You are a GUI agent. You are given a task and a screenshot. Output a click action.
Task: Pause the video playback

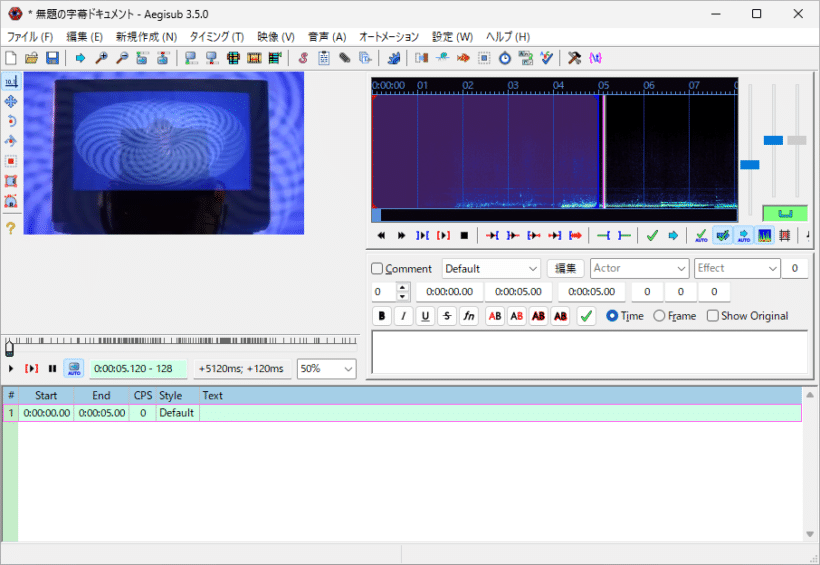(52, 369)
